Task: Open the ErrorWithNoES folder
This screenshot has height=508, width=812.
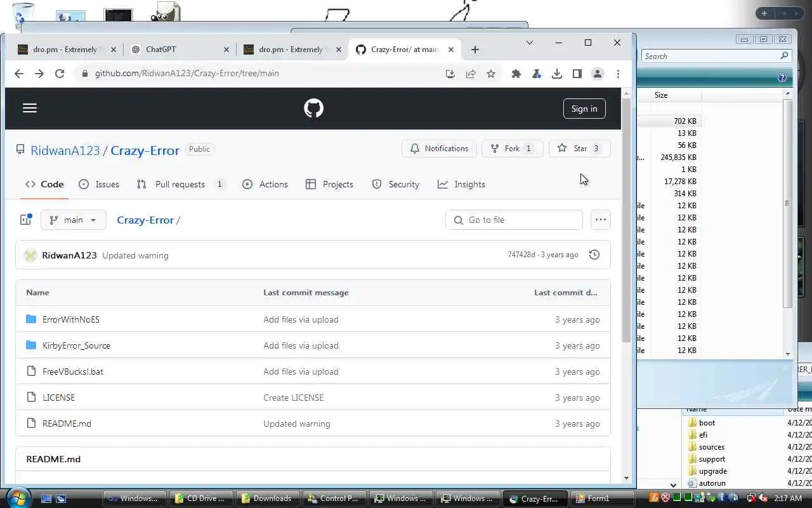Action: (71, 319)
